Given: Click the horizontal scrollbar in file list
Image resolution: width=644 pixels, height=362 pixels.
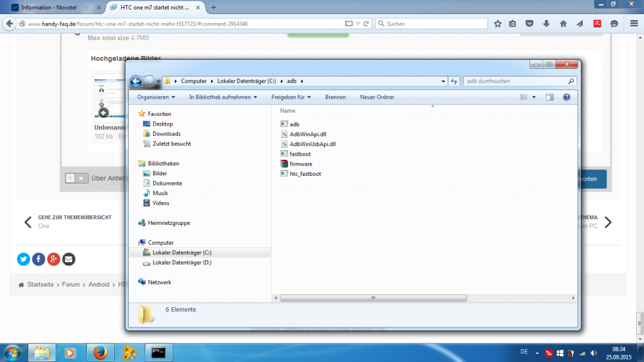Looking at the screenshot, I should 372,298.
